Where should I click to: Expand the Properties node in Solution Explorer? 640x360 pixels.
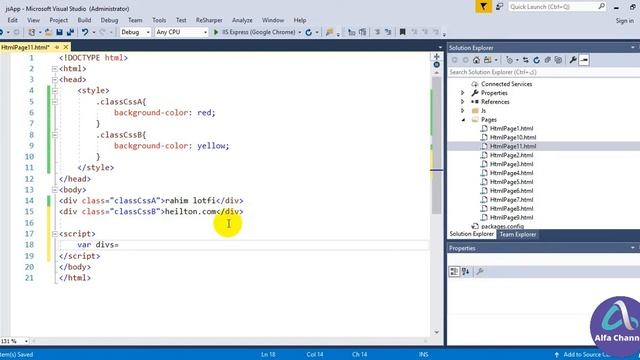462,93
